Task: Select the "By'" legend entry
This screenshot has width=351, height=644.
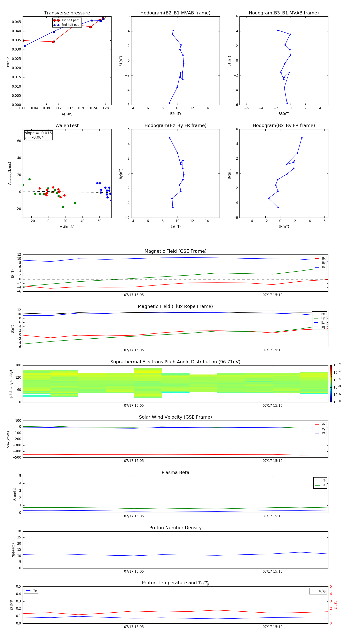Action: (320, 318)
